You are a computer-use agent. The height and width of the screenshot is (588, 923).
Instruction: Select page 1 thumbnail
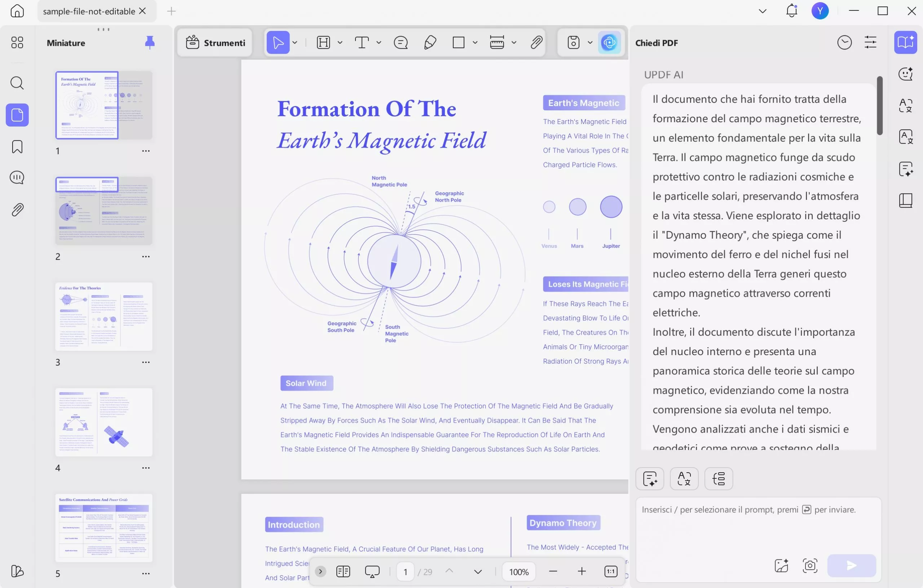click(x=103, y=105)
